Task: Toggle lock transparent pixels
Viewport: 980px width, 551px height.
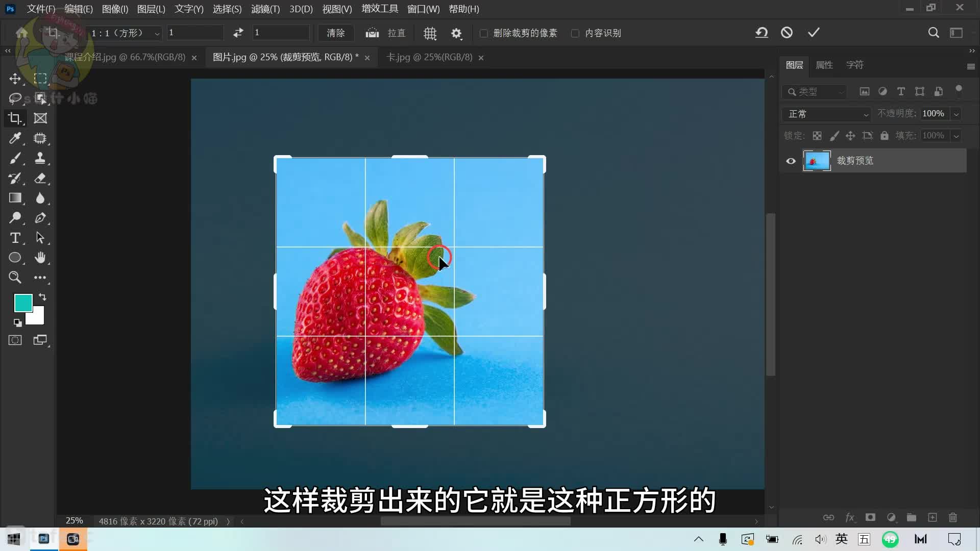Action: [817, 136]
